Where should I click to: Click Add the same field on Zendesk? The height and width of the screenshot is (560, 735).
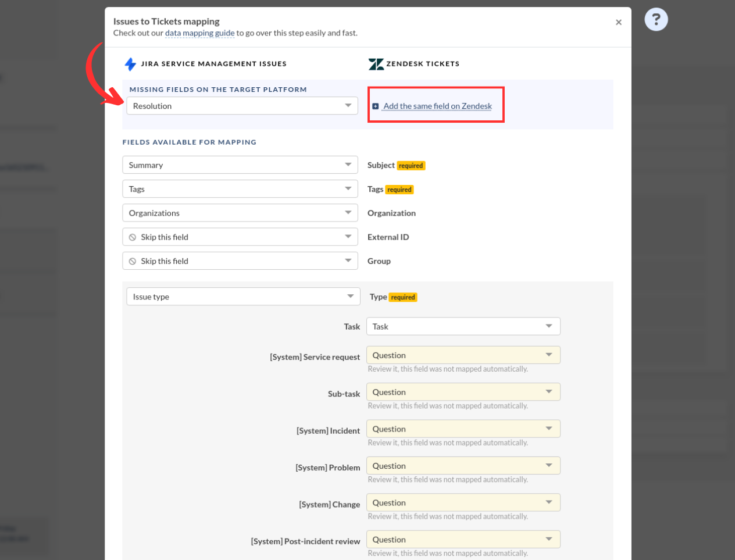[437, 106]
